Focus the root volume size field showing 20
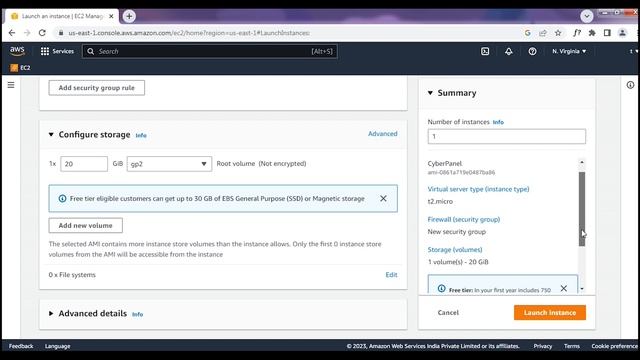 tap(84, 164)
